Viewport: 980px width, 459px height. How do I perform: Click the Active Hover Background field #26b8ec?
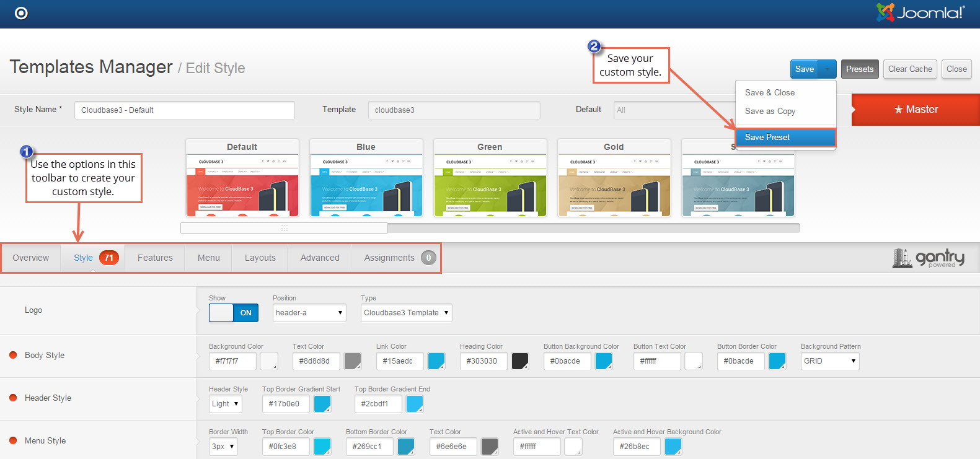click(637, 447)
